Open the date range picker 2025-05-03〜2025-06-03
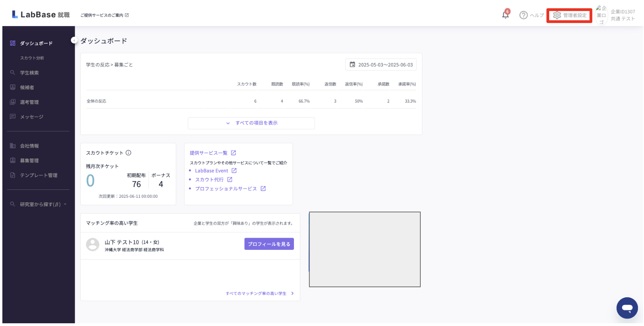 pos(381,65)
